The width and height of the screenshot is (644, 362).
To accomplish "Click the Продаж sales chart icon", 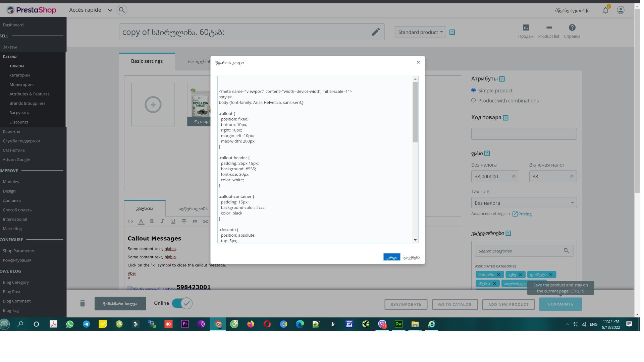I will tap(526, 28).
